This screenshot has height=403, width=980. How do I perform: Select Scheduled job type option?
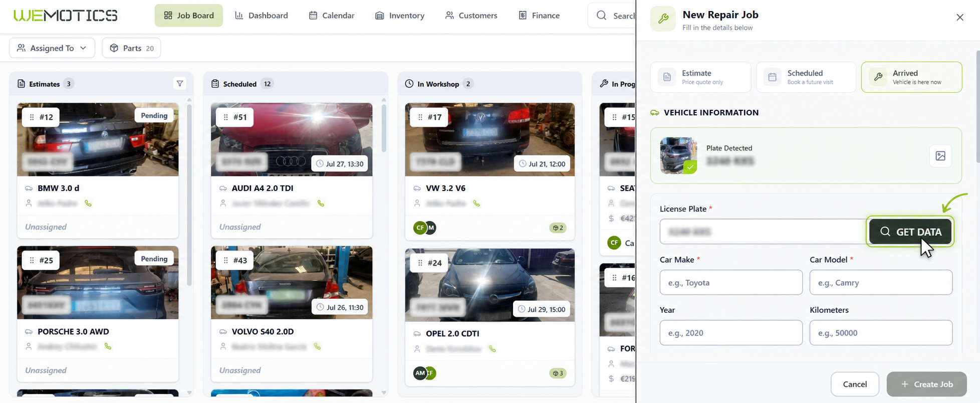click(x=806, y=77)
